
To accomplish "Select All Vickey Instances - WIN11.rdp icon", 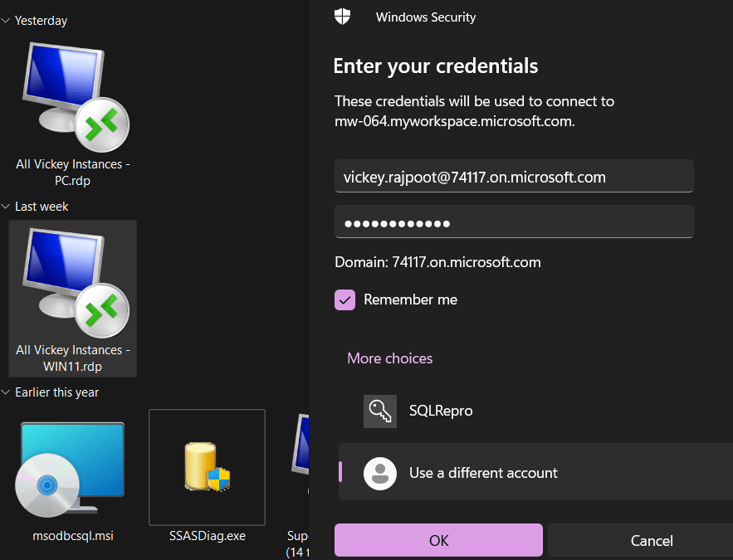I will pos(76,283).
